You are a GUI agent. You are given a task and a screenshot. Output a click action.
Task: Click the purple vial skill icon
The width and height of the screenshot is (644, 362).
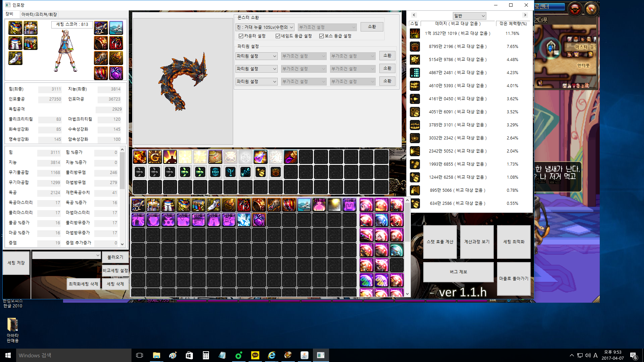coord(290,157)
